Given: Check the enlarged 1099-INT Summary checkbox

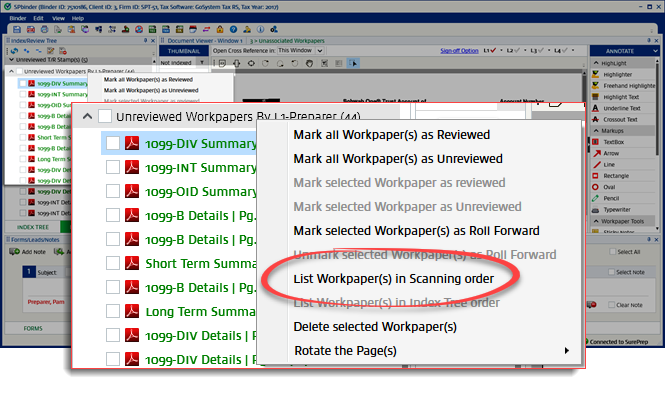Looking at the screenshot, I should pos(112,167).
